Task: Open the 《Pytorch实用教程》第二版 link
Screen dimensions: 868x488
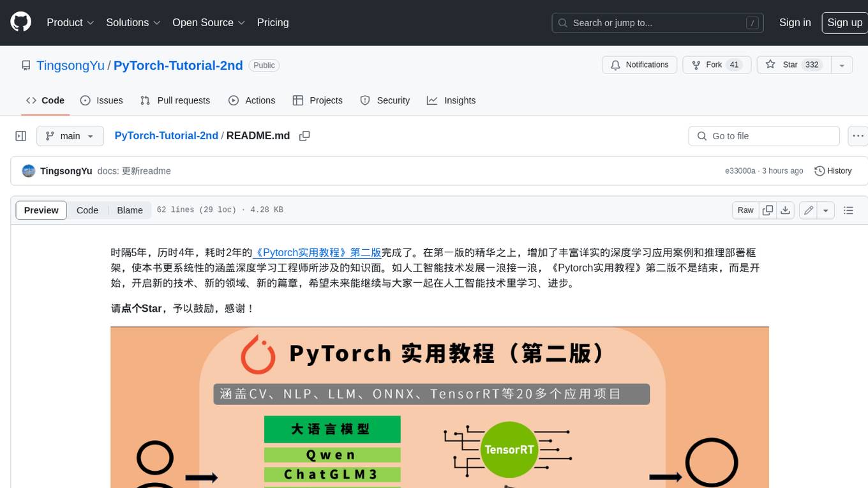Action: 317,252
